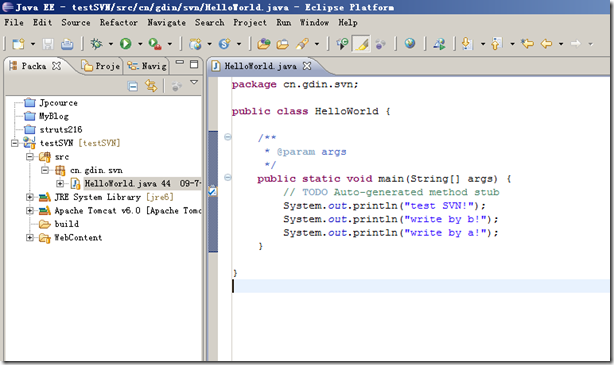Go to the Last Edit Location

527,43
